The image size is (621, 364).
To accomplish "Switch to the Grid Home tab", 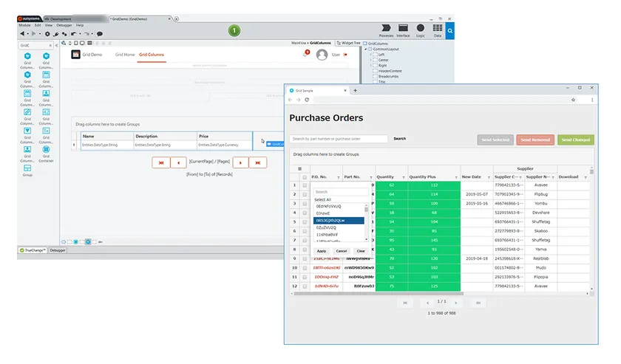I will pos(124,54).
